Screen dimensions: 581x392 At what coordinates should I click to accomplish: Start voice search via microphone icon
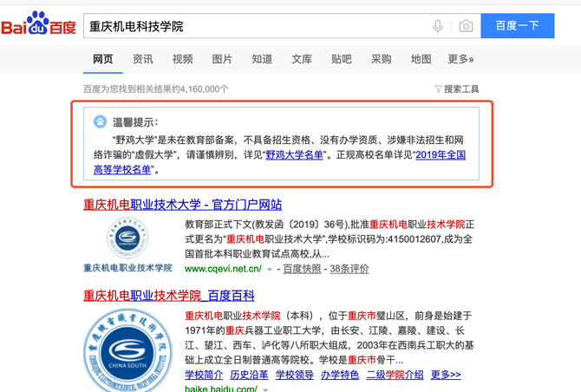click(x=438, y=26)
